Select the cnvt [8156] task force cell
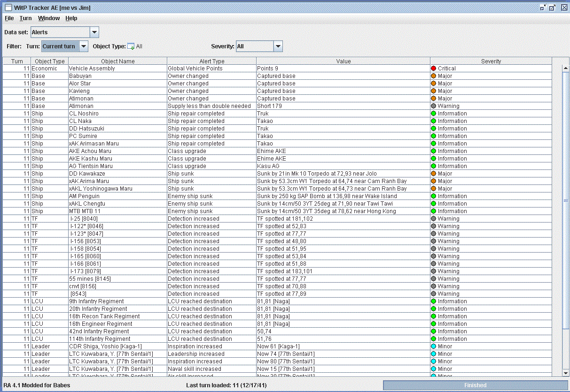The height and width of the screenshot is (392, 570). pyautogui.click(x=118, y=286)
